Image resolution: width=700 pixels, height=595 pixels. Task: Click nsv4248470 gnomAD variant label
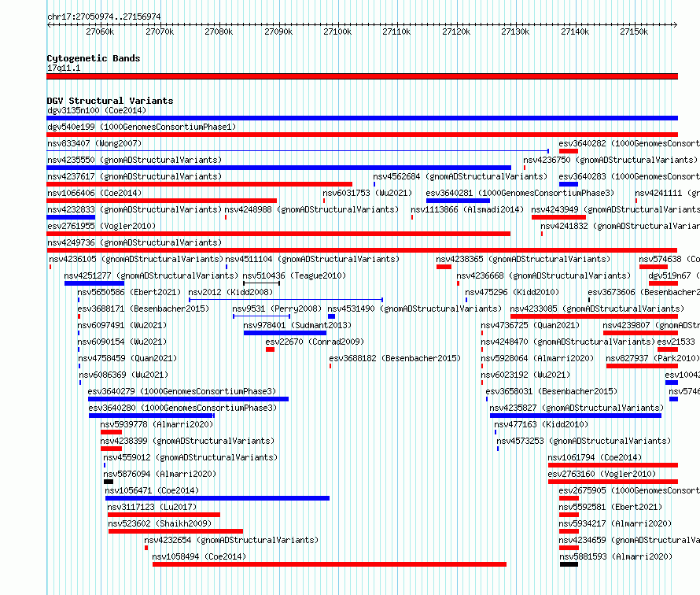(569, 342)
